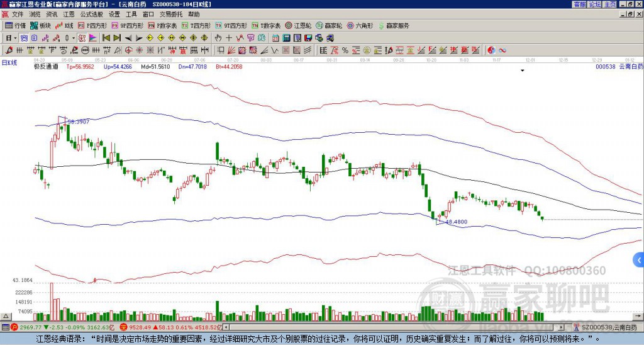Open the yin-yang tai chi icon
Viewport: 644px width, 345px height.
pos(491,50)
